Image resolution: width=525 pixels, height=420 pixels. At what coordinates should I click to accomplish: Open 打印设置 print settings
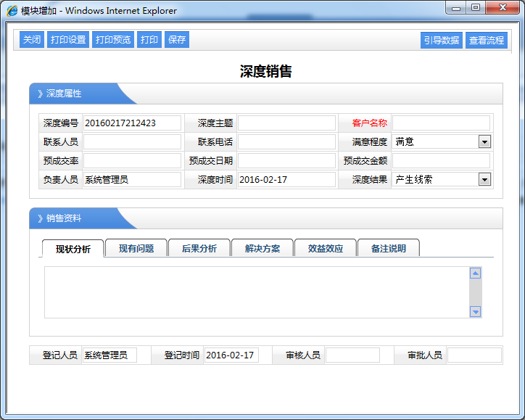[x=68, y=40]
